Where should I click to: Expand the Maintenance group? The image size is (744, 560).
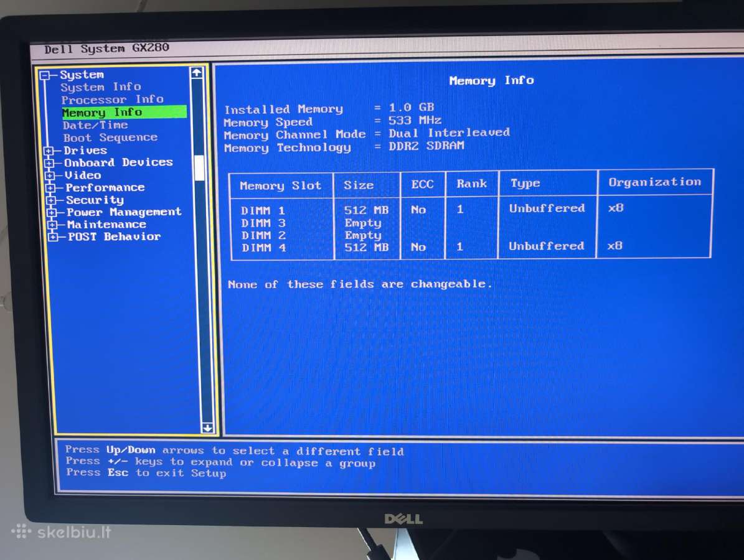click(x=52, y=225)
